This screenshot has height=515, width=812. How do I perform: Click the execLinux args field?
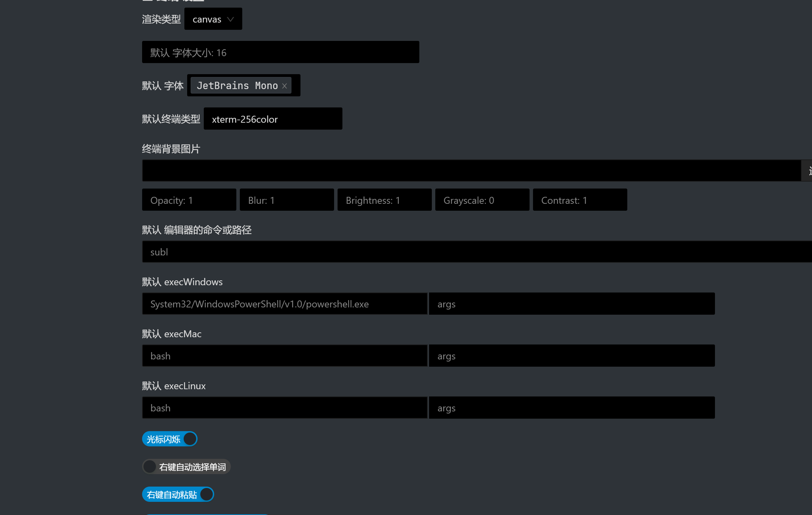point(571,408)
